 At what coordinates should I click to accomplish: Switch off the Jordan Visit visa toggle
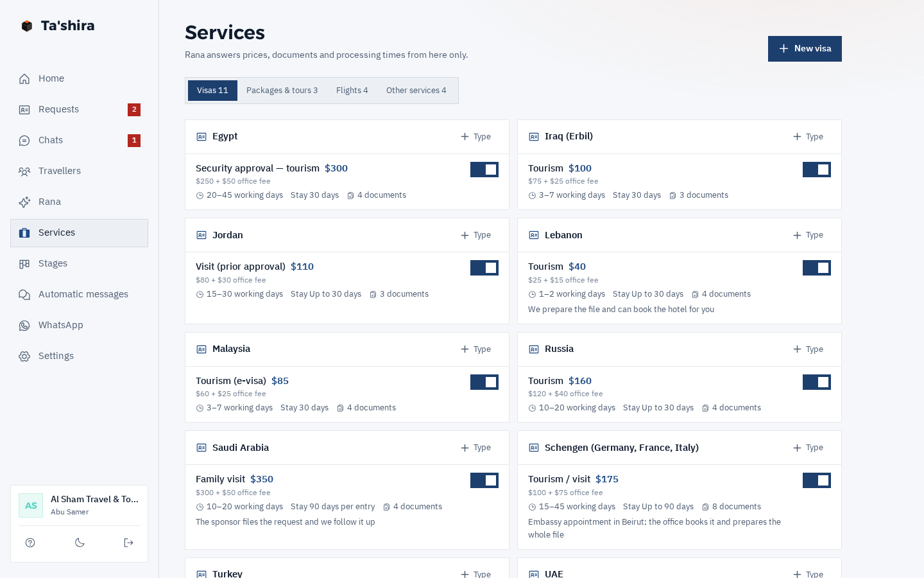tap(484, 268)
